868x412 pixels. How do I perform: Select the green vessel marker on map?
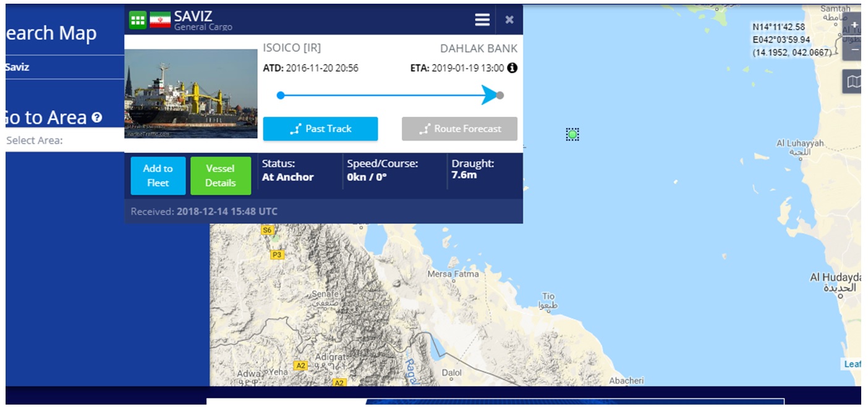pos(572,134)
